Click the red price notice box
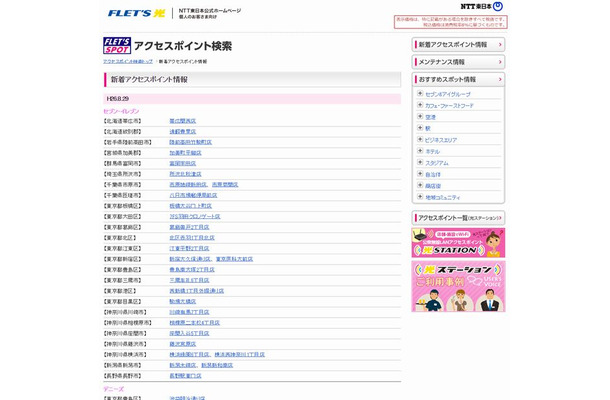This screenshot has width=610, height=400. (450, 22)
